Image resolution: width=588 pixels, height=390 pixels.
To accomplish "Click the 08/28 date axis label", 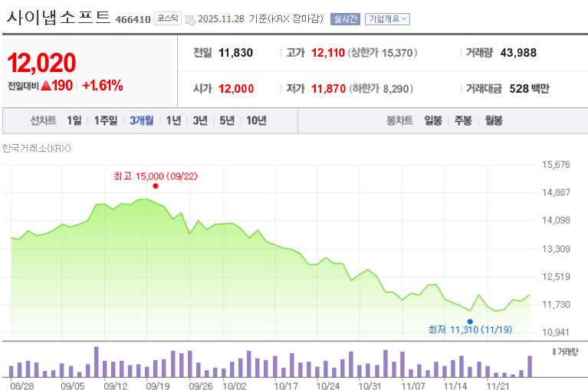I will point(21,385).
